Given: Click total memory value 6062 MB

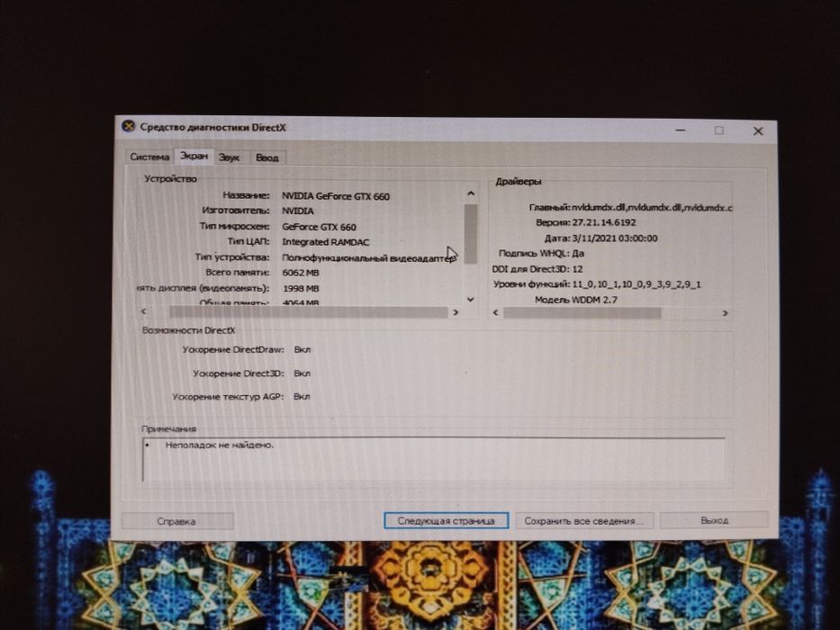Looking at the screenshot, I should [301, 273].
